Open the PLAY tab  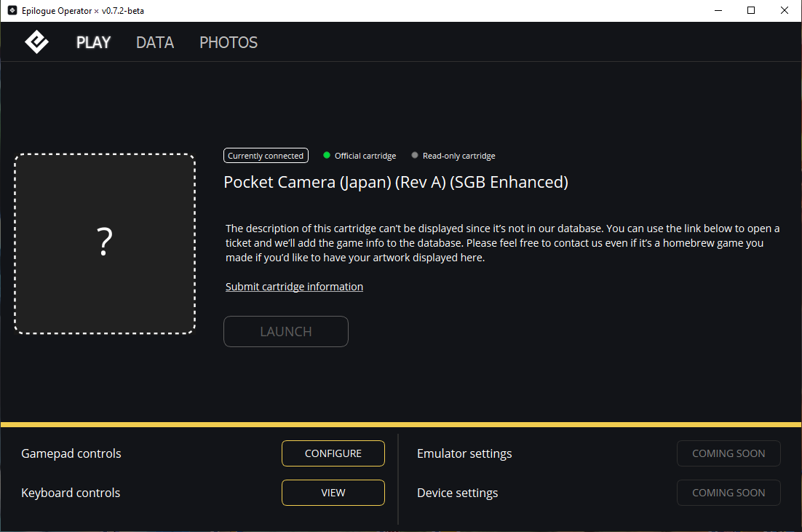point(93,42)
